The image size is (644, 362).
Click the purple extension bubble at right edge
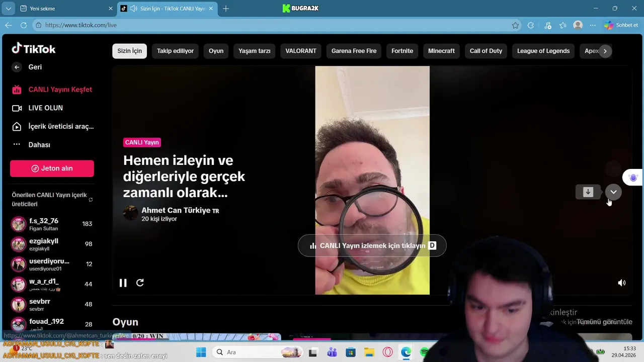pos(633,177)
